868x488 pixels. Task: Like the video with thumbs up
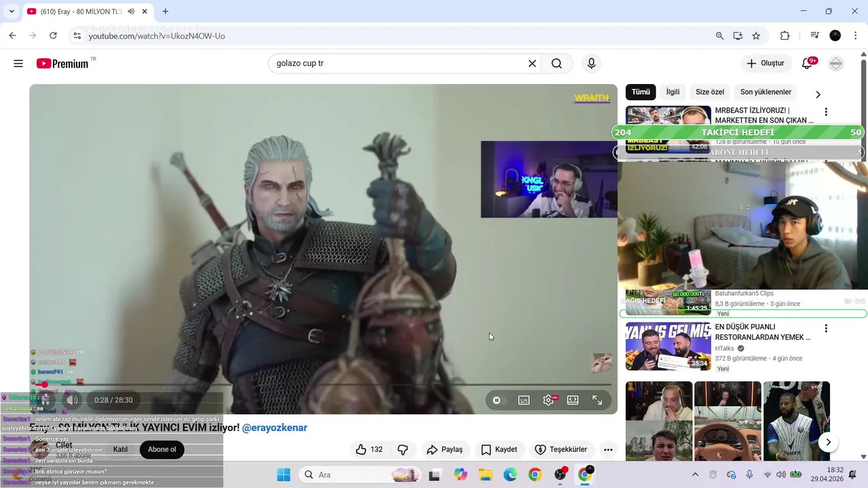[x=369, y=449]
